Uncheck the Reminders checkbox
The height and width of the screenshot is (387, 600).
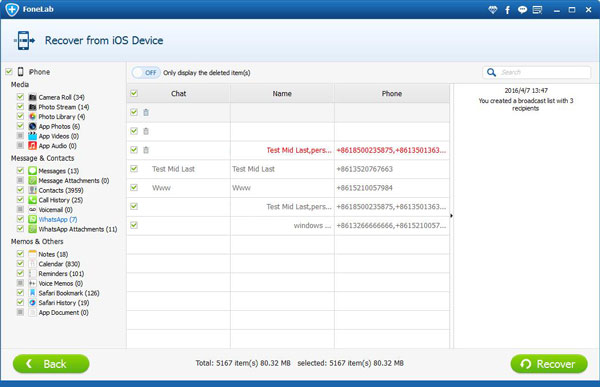click(x=20, y=273)
